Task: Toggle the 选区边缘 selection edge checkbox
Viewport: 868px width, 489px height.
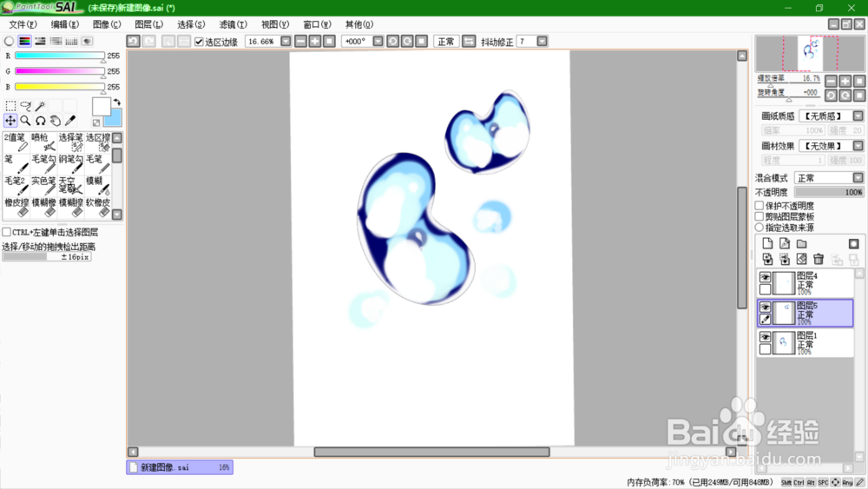Action: tap(200, 42)
